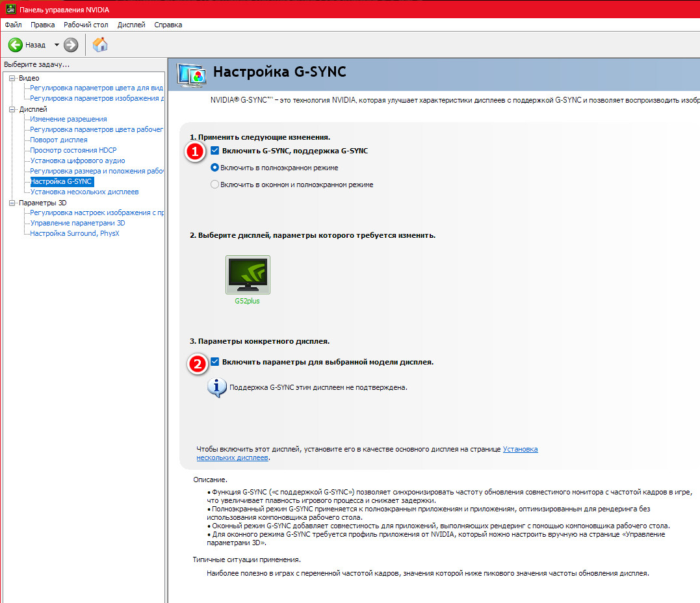This screenshot has height=603, width=700.
Task: Open 'Изменение разрешения' in the task tree
Action: (x=68, y=120)
